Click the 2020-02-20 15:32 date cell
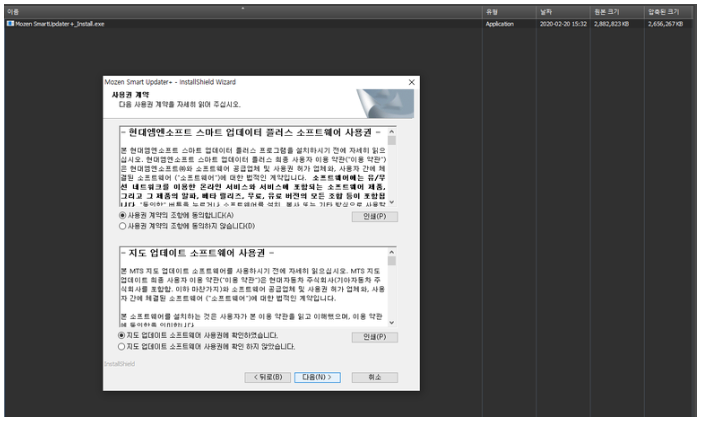The image size is (704, 422). 563,24
